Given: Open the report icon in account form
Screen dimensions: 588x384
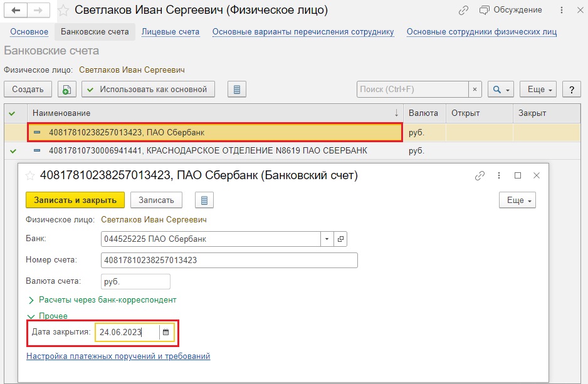Looking at the screenshot, I should click(204, 200).
